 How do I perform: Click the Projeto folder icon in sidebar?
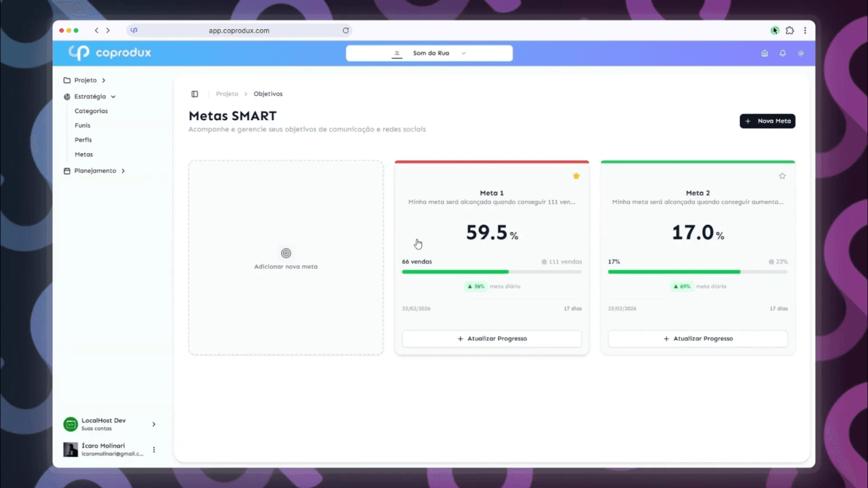(67, 81)
